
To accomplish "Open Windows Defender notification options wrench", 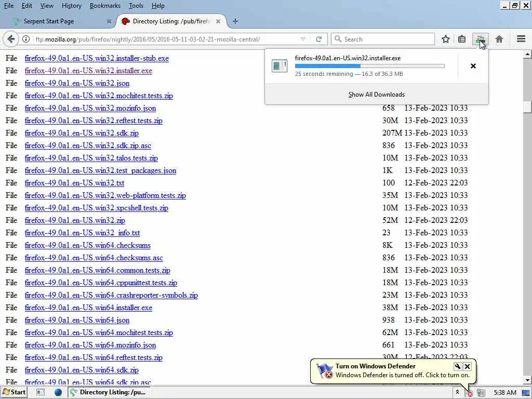I will [x=457, y=366].
